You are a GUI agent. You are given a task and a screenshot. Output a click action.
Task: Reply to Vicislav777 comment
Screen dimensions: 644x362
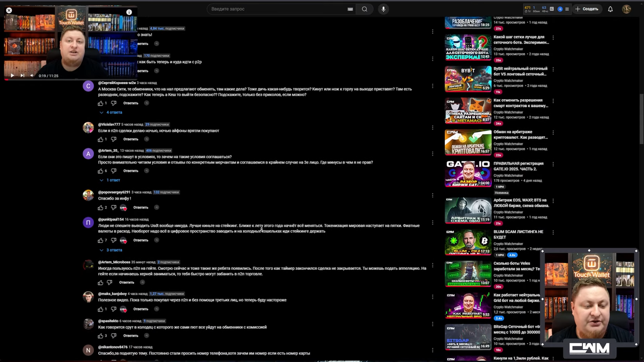pyautogui.click(x=131, y=139)
